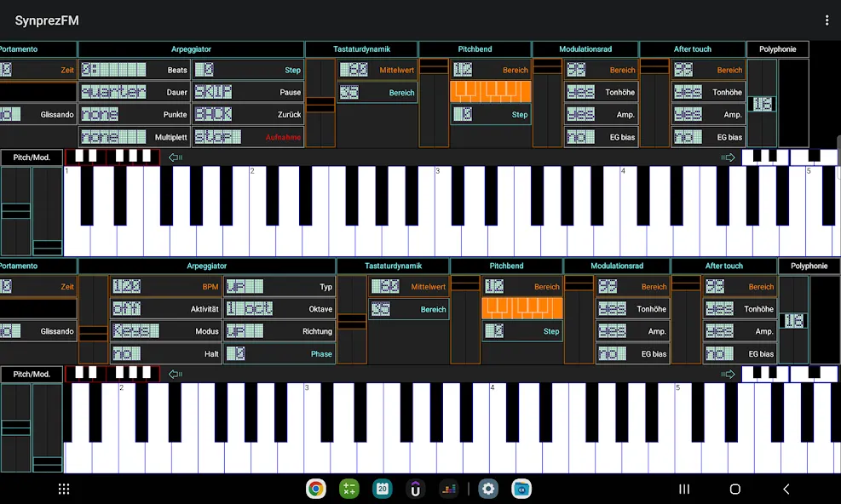Tap arpeggiator Phase value field
Viewport: 841px width, 504px height.
[279, 353]
